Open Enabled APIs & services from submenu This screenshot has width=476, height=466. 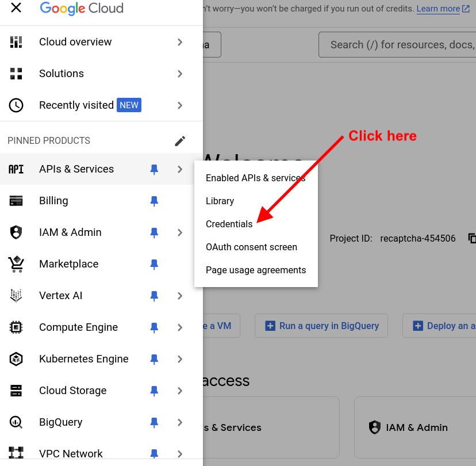tap(256, 178)
